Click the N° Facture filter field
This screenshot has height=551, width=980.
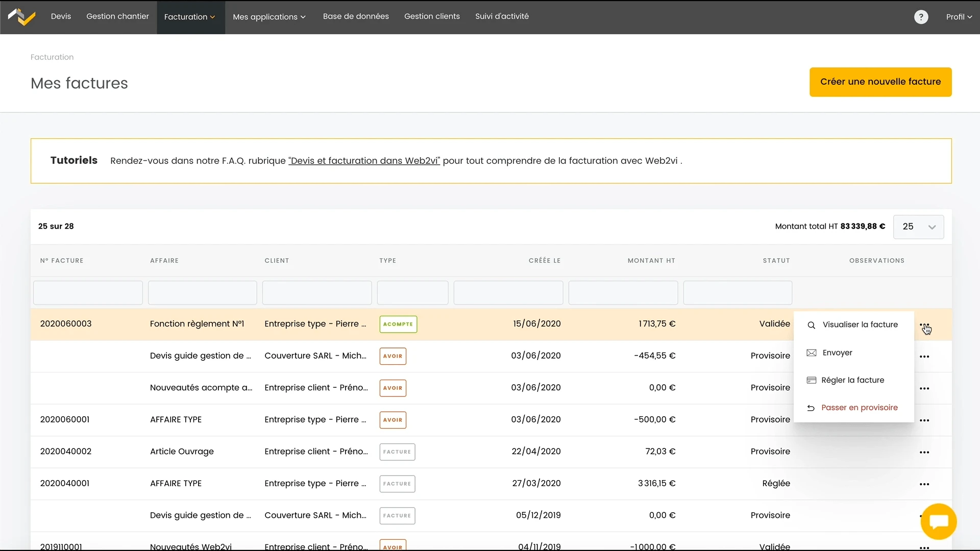(88, 293)
